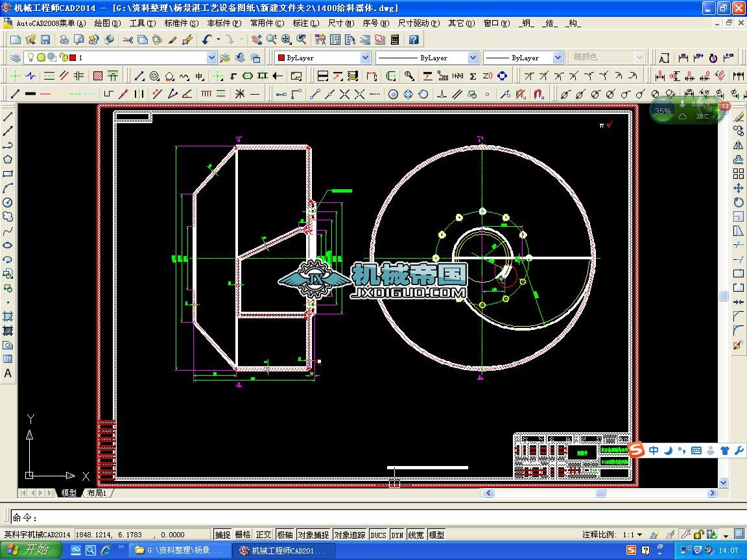Toggle 栅格 grid display in status bar
Image resolution: width=747 pixels, height=560 pixels.
[243, 535]
